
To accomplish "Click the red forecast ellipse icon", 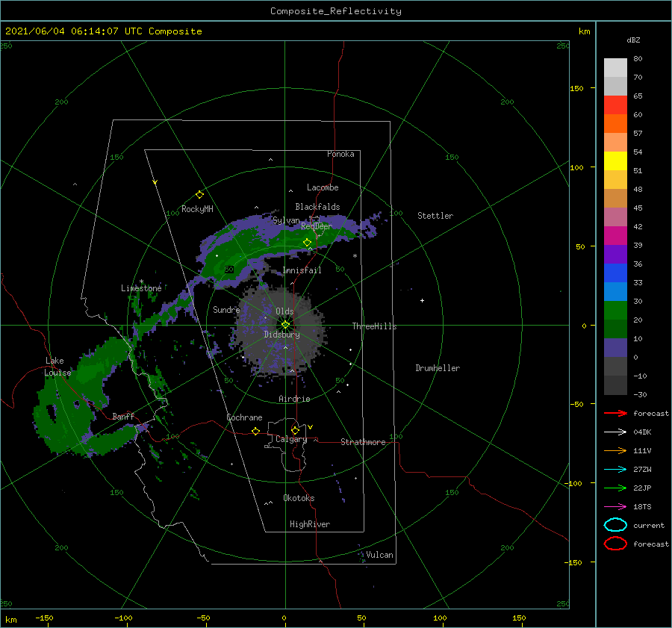I will pos(615,544).
